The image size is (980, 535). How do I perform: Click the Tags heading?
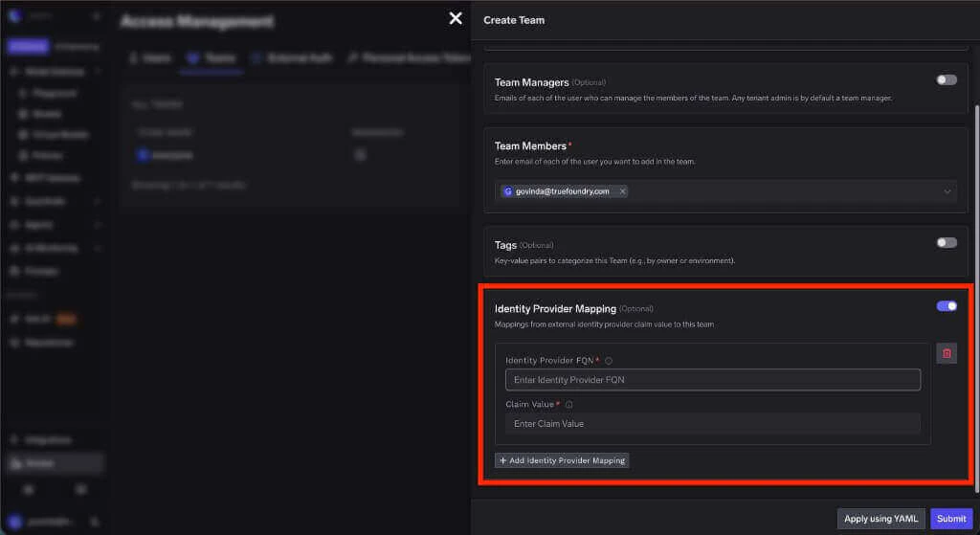click(x=505, y=245)
